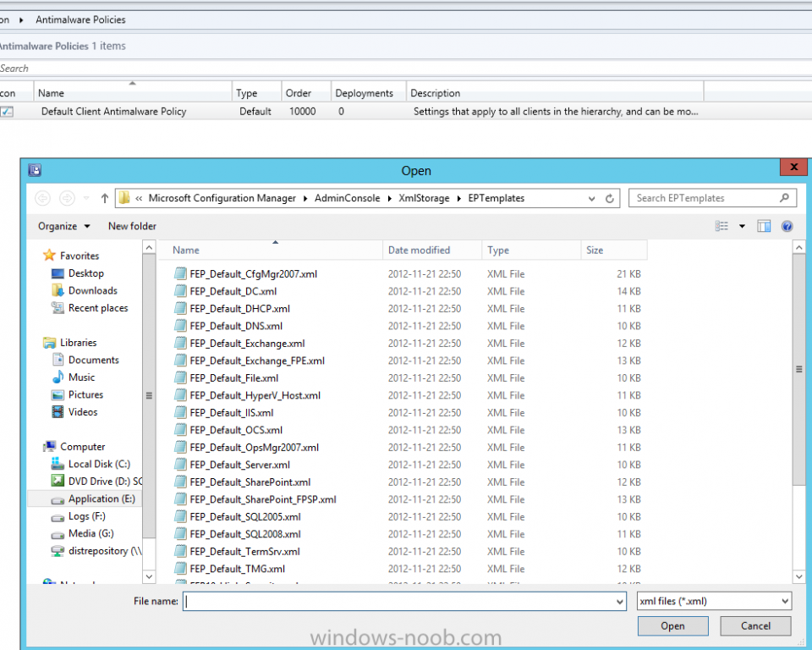The height and width of the screenshot is (650, 812).
Task: Click Antimalware Policies Search box
Action: pyautogui.click(x=404, y=69)
